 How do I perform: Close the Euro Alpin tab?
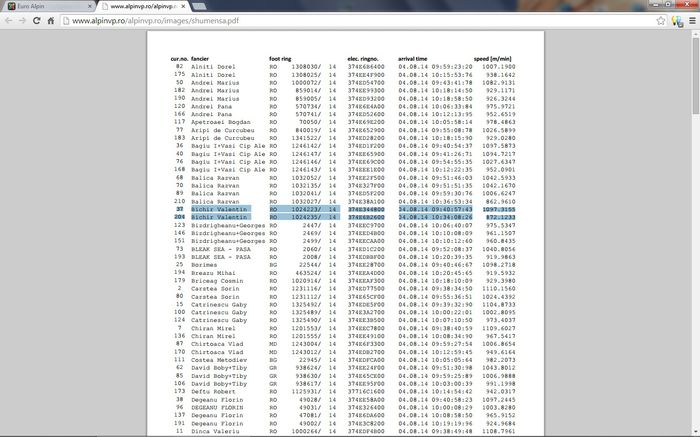(91, 6)
